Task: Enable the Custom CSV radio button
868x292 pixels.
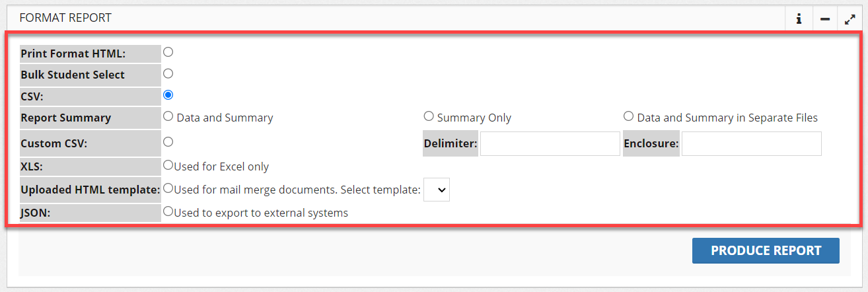Action: click(x=168, y=141)
